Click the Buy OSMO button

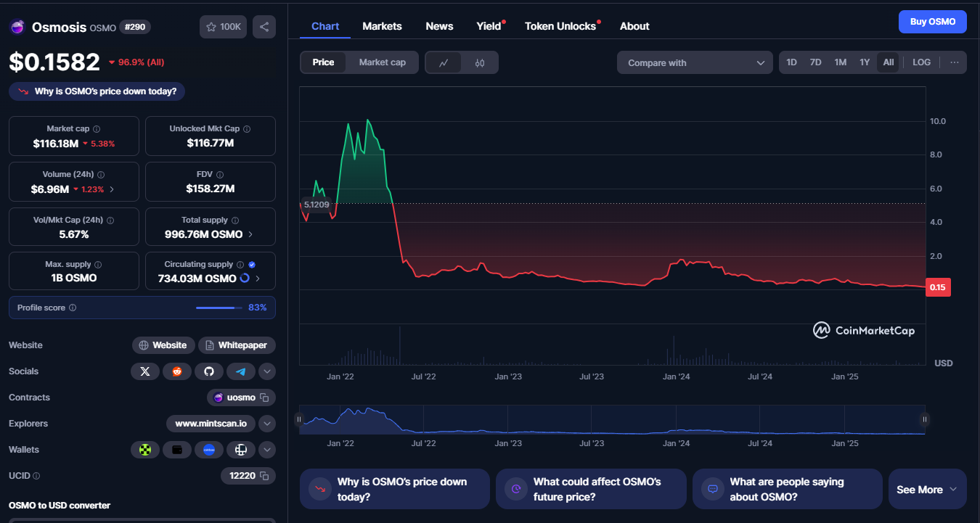(x=933, y=22)
